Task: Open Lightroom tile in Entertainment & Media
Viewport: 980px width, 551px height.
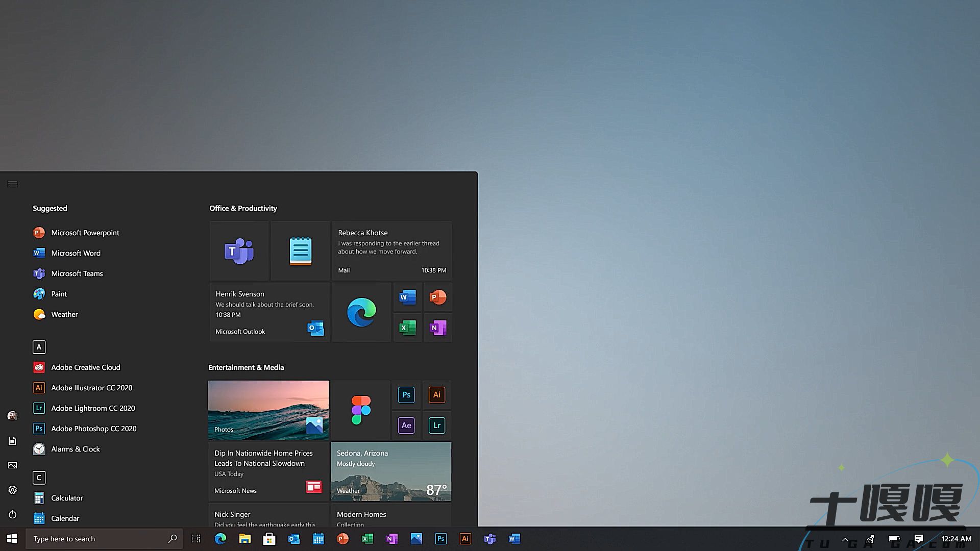Action: (437, 425)
